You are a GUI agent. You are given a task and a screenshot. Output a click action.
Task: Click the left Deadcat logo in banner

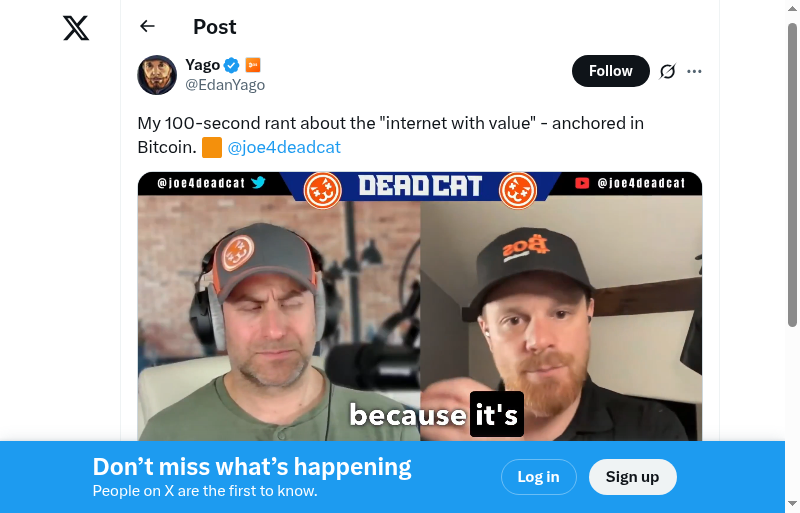click(322, 190)
